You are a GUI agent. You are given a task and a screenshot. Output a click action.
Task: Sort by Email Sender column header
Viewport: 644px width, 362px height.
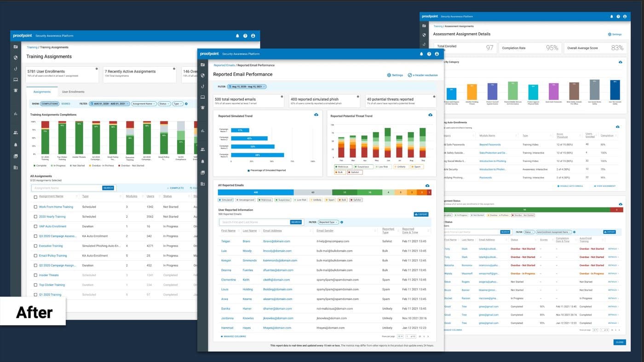tap(325, 230)
